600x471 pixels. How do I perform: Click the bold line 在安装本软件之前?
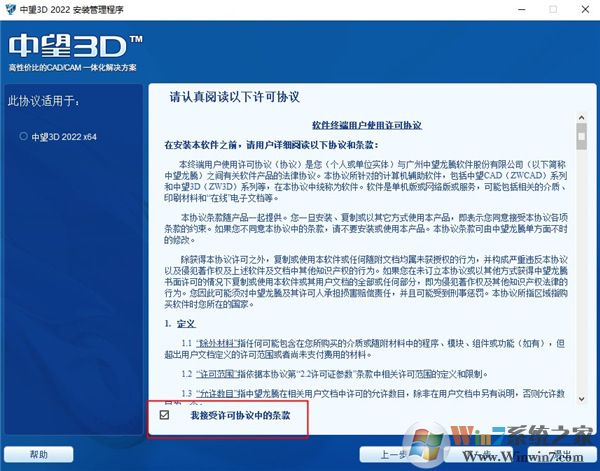pyautogui.click(x=272, y=145)
